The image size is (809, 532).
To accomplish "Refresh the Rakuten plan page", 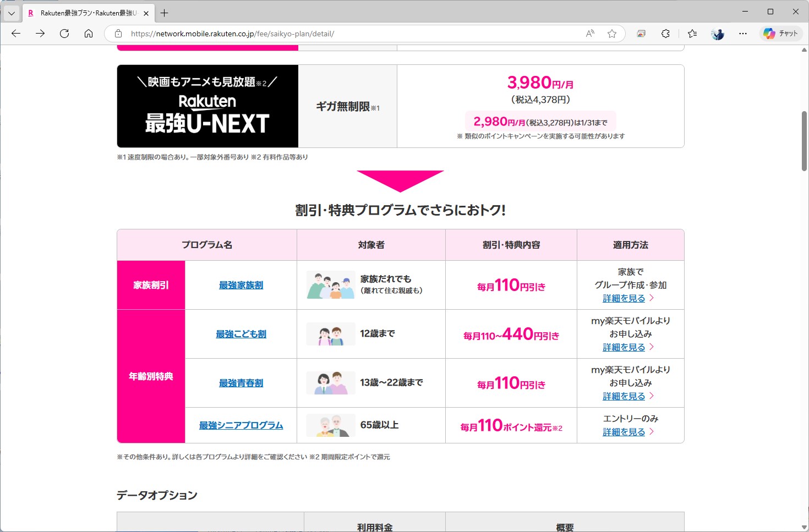I will point(64,33).
